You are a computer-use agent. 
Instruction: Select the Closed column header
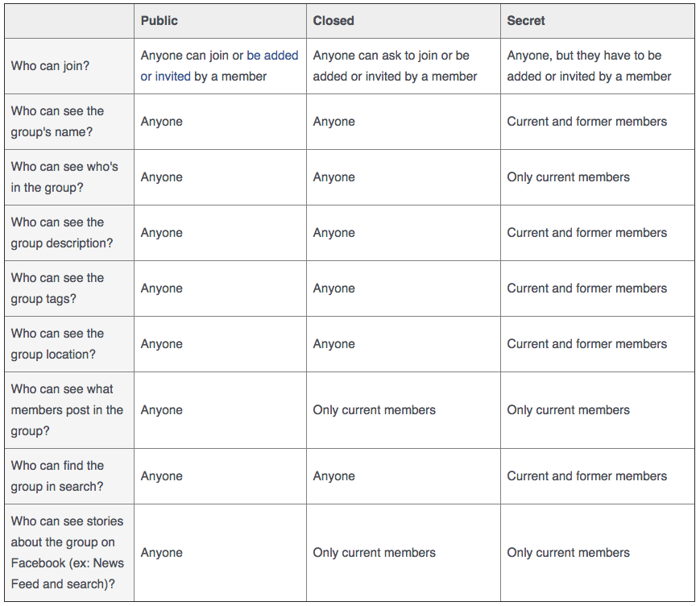(x=333, y=20)
